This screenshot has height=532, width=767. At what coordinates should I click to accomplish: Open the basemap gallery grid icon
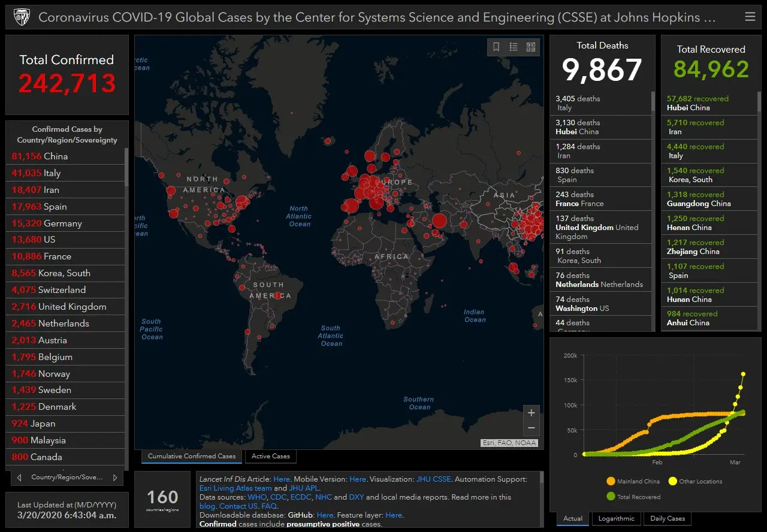531,47
